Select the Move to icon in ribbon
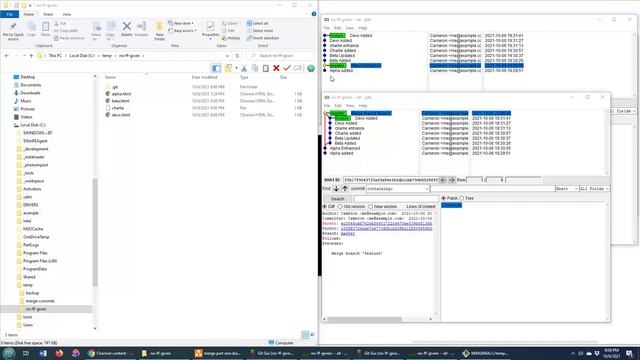The height and width of the screenshot is (360, 640). pos(96,31)
